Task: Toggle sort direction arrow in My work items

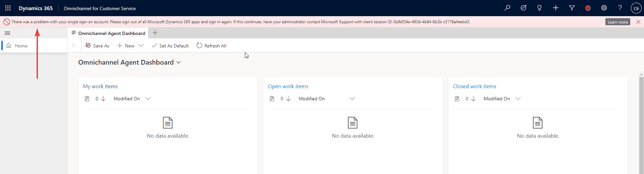Action: pyautogui.click(x=103, y=99)
